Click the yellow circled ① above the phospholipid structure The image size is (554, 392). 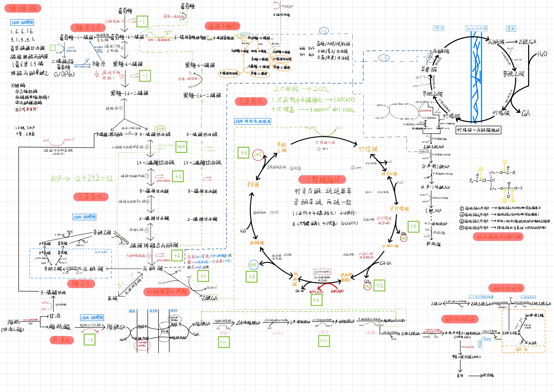(505, 162)
